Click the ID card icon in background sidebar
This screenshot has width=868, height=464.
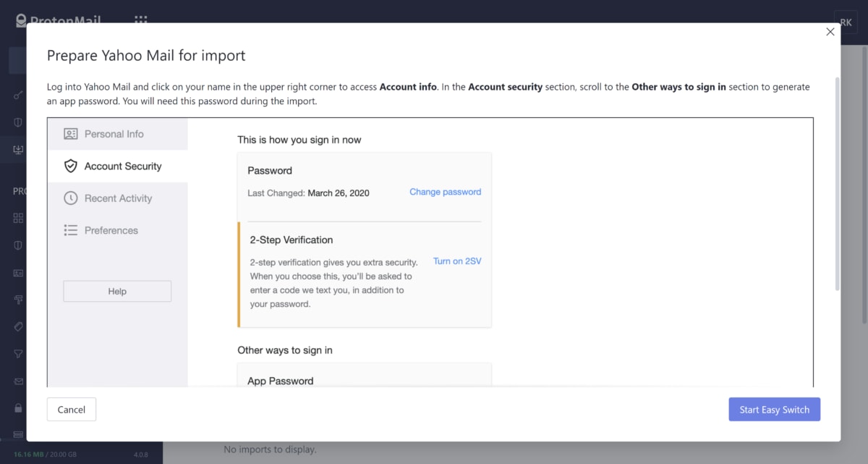(19, 273)
